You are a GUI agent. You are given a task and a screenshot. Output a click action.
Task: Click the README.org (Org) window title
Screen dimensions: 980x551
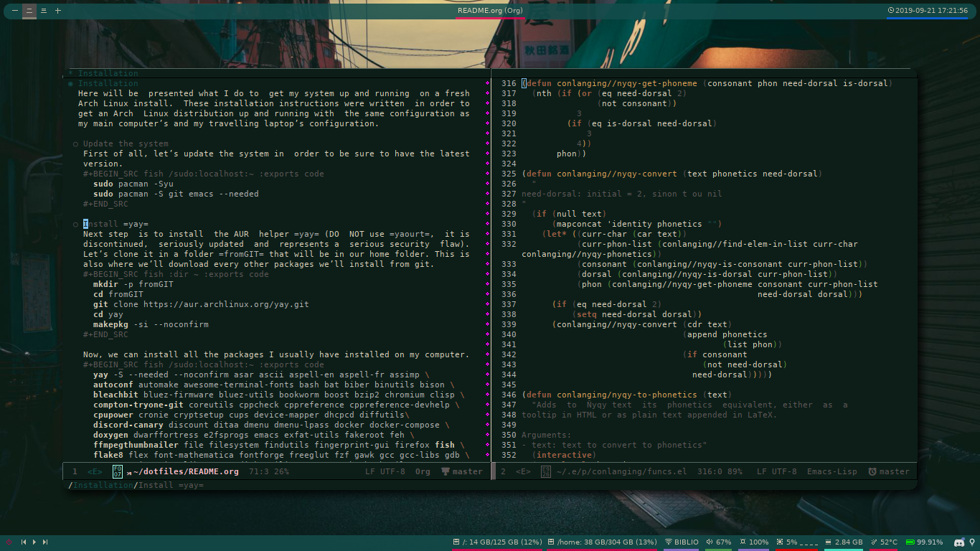tap(490, 11)
